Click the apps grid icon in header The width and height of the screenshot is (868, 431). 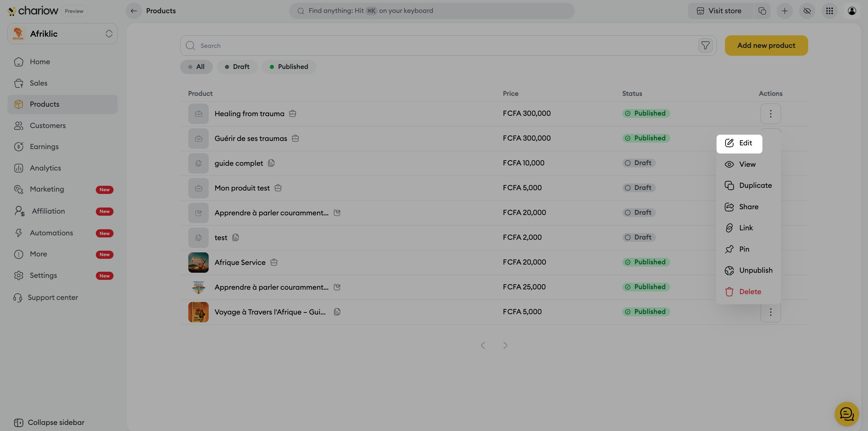tap(829, 11)
